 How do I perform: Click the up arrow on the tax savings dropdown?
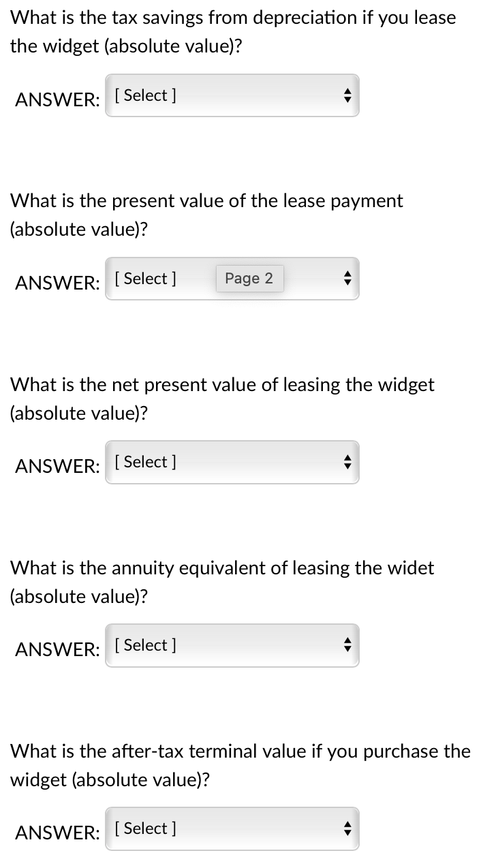pos(347,91)
